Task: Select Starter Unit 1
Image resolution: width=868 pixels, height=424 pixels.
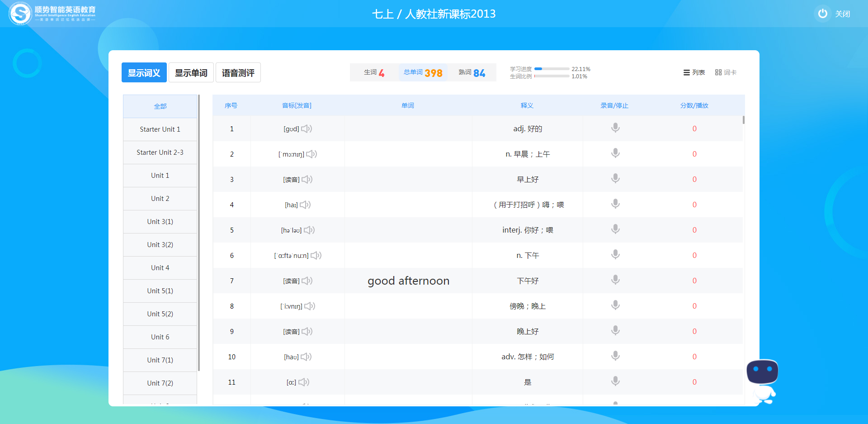Action: click(x=160, y=129)
